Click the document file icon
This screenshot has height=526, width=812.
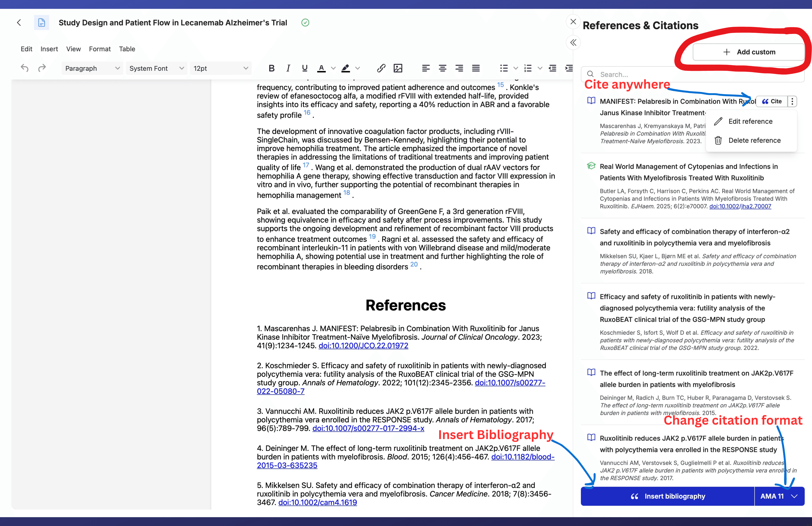pos(42,23)
